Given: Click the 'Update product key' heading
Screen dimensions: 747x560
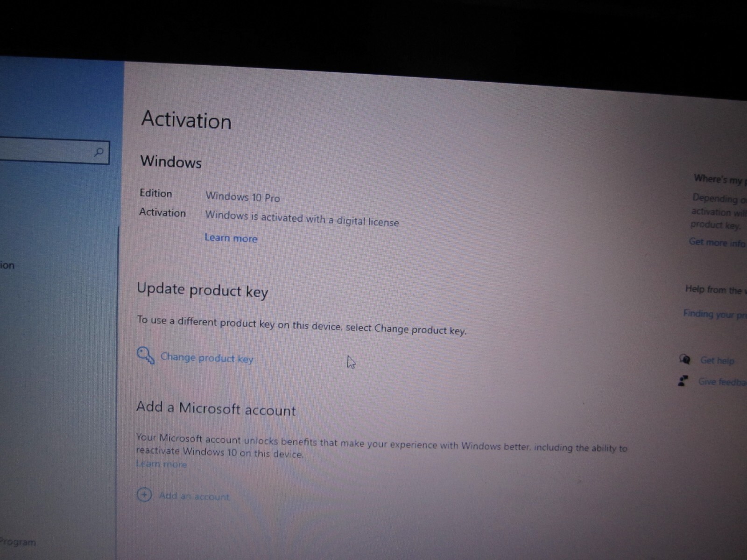Looking at the screenshot, I should 203,290.
